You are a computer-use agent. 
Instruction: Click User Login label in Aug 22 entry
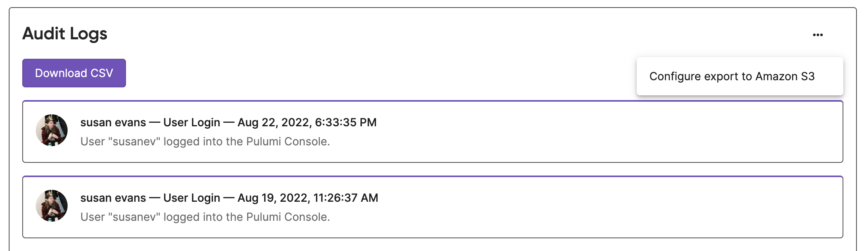click(x=192, y=122)
